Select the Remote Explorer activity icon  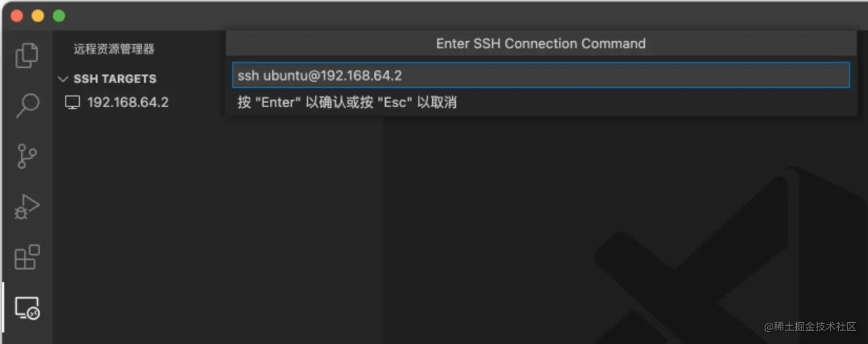27,308
